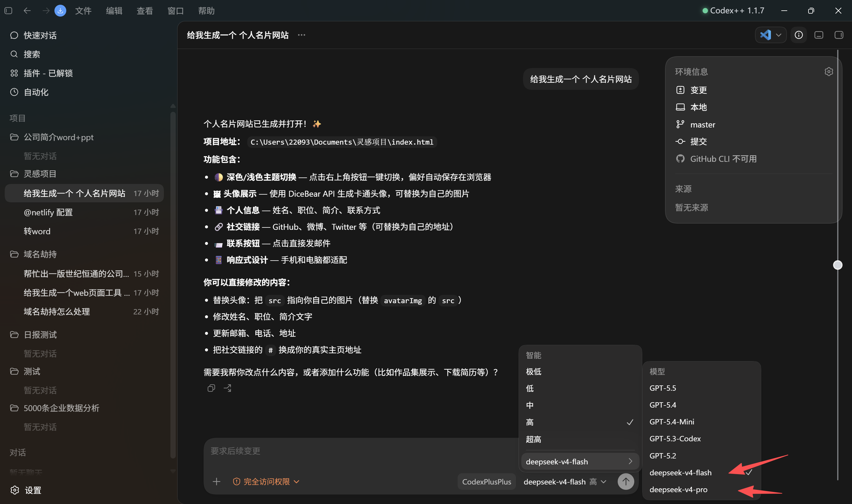Click the blue download update icon
The image size is (852, 504).
click(x=60, y=11)
